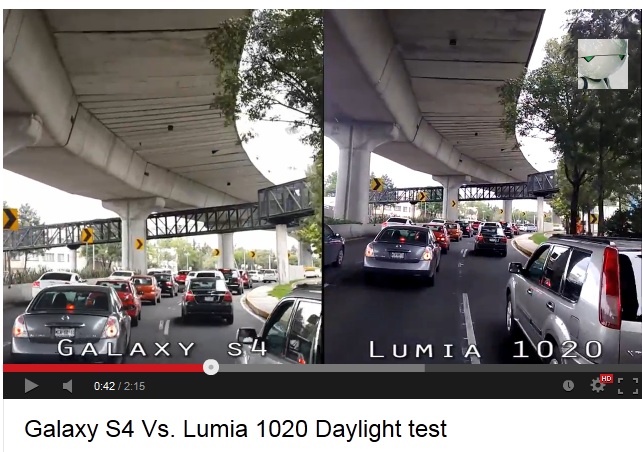
Task: Click the GALAXY S4 caption overlay
Action: (162, 348)
